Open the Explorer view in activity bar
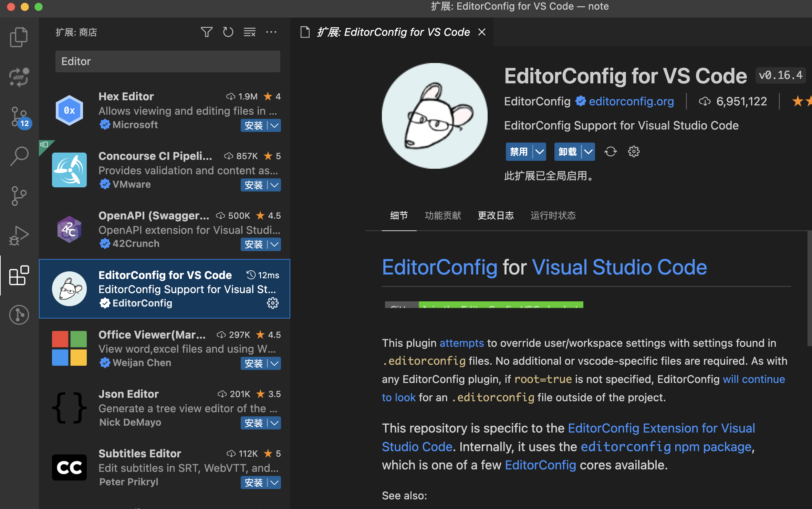The height and width of the screenshot is (509, 812). click(x=19, y=37)
